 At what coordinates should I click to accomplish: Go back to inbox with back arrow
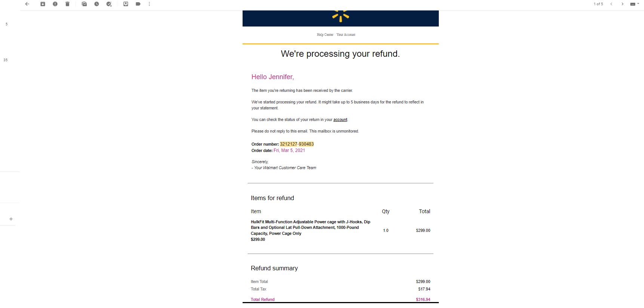[27, 4]
